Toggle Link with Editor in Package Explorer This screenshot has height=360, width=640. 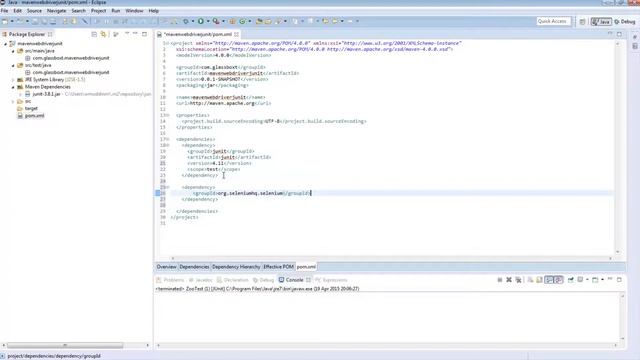[x=103, y=34]
